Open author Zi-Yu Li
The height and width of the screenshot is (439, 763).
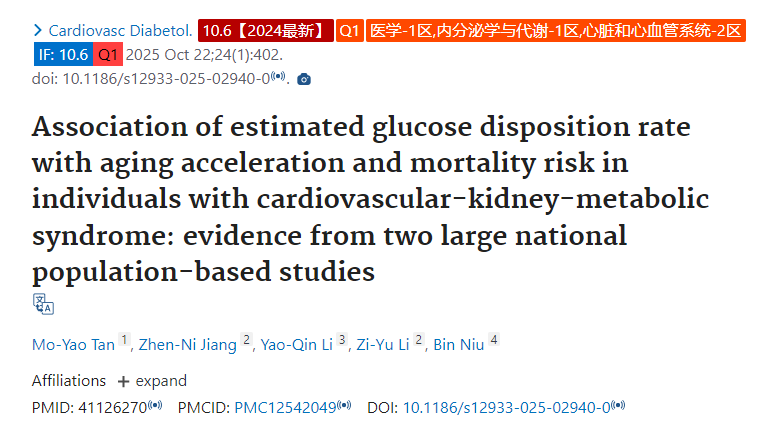[x=382, y=345]
